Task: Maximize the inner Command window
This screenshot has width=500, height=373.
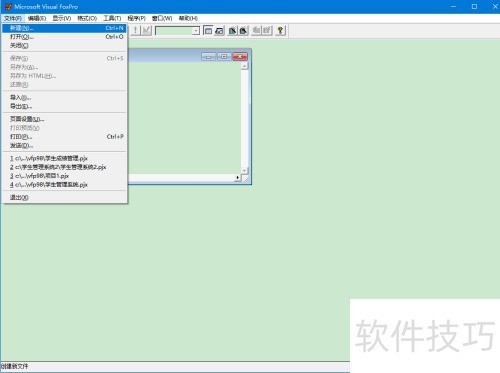Action: tap(224, 57)
